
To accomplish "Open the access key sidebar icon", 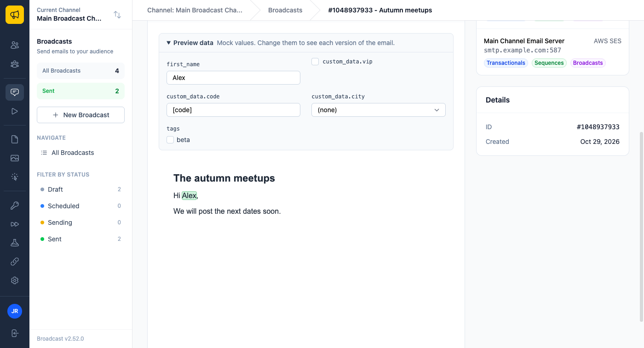I will click(x=15, y=205).
